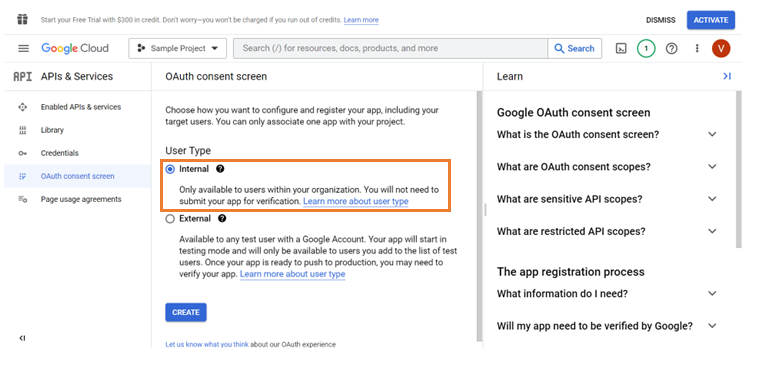Image resolution: width=757 pixels, height=379 pixels.
Task: Click help icon next to Internal
Action: coord(220,169)
